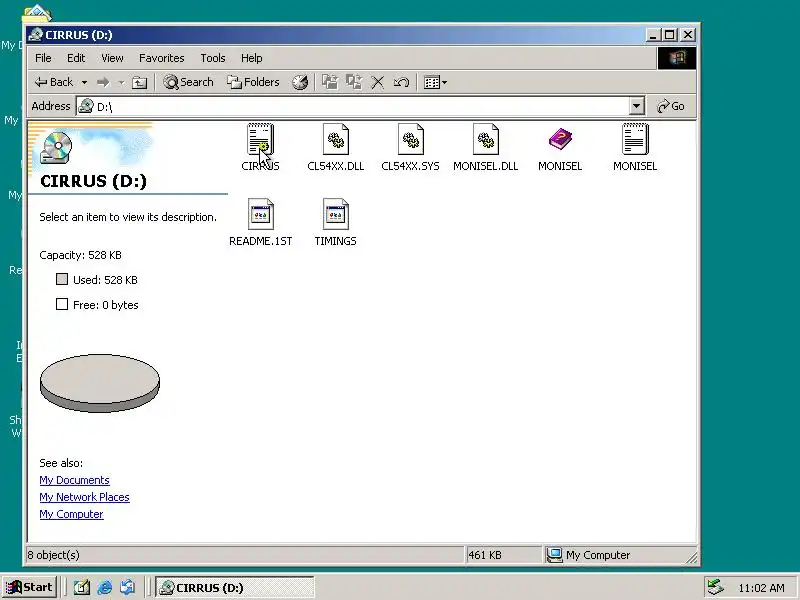Click the Go button
This screenshot has height=600, width=800.
point(671,106)
